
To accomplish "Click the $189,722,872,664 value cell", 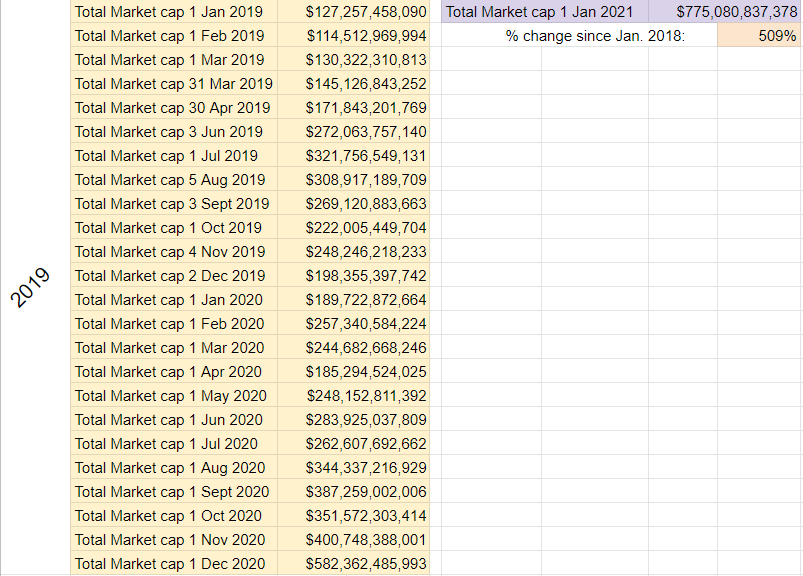I will [x=353, y=300].
